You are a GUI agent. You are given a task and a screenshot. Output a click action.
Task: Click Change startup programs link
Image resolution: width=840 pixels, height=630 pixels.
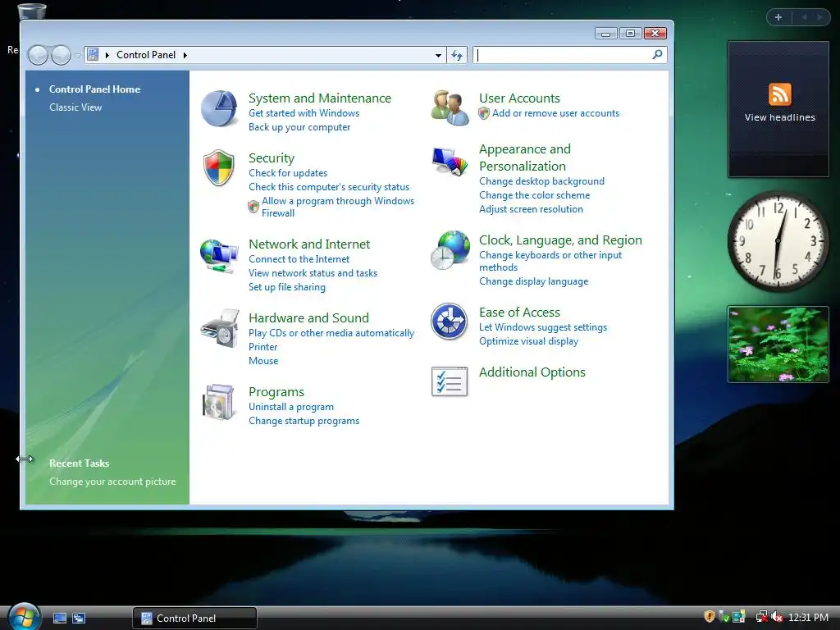(304, 421)
